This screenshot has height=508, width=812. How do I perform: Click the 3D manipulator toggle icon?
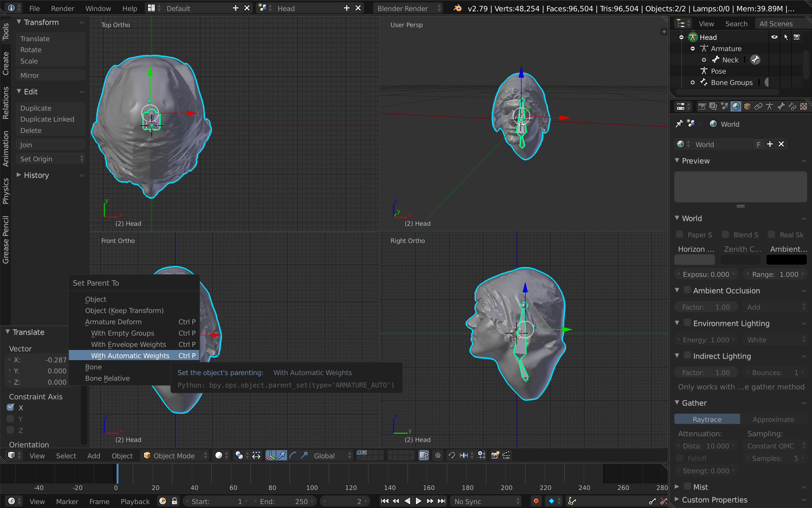tap(270, 456)
